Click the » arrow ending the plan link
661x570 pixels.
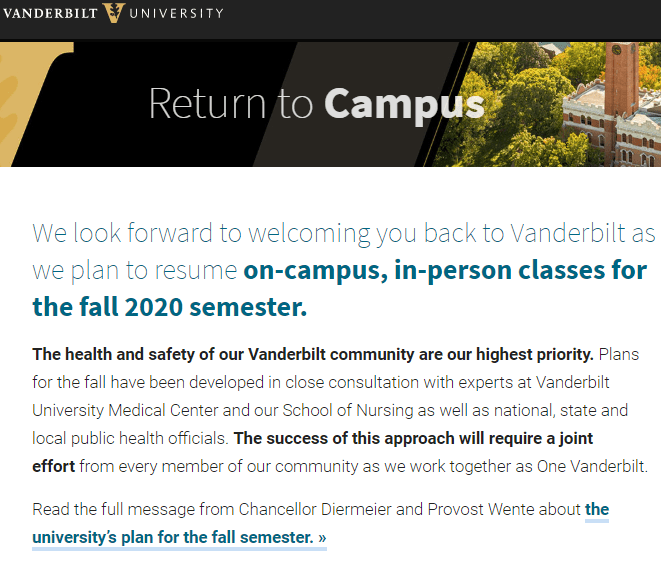click(321, 538)
